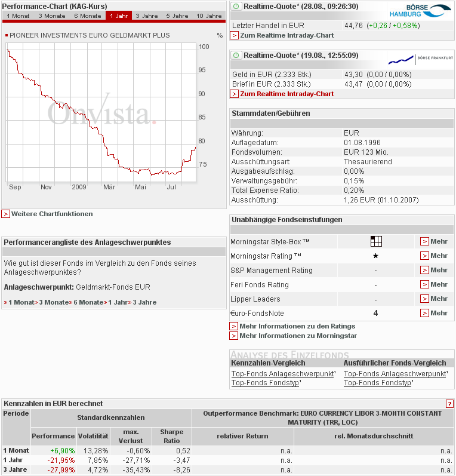Show the 3 Jahre chart period
The width and height of the screenshot is (456, 476).
pyautogui.click(x=147, y=16)
